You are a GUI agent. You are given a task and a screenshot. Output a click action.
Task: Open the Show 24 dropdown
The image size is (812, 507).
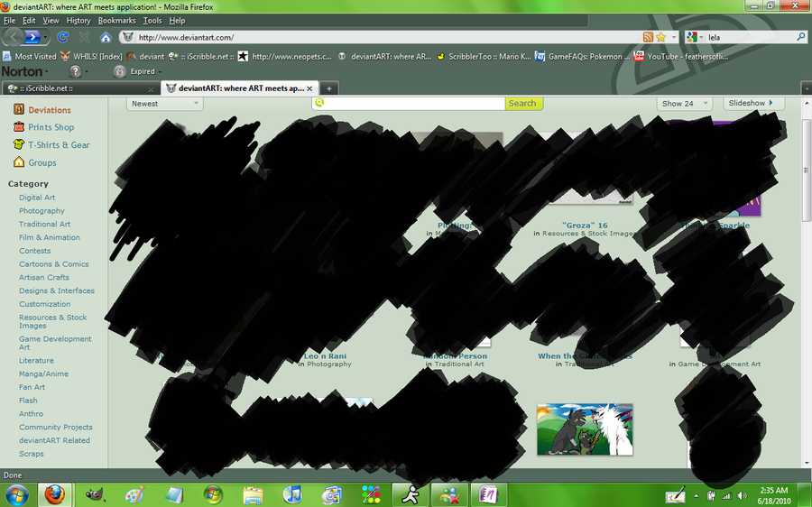[x=684, y=104]
